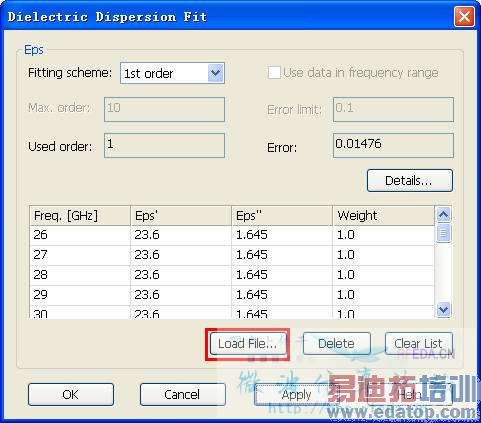The width and height of the screenshot is (481, 423).
Task: Click the Weight column header
Action: tap(384, 216)
